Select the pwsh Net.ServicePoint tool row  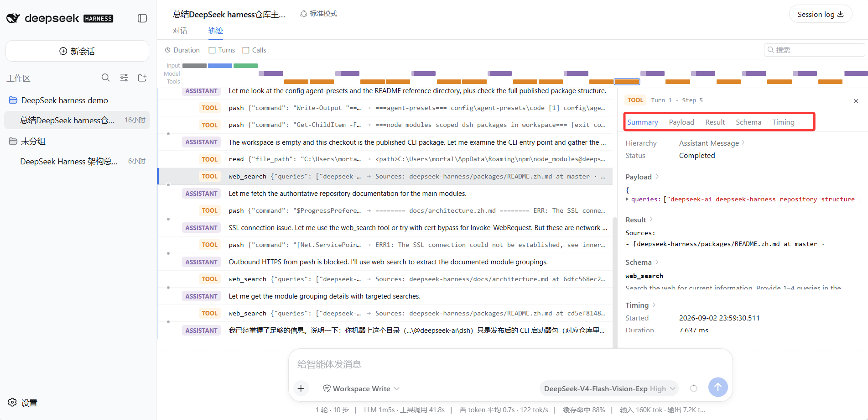pyautogui.click(x=385, y=245)
